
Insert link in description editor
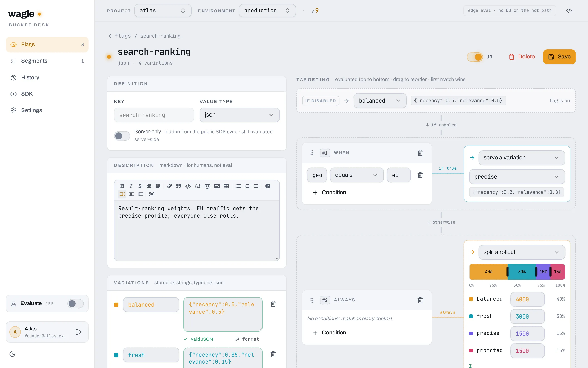pyautogui.click(x=170, y=186)
